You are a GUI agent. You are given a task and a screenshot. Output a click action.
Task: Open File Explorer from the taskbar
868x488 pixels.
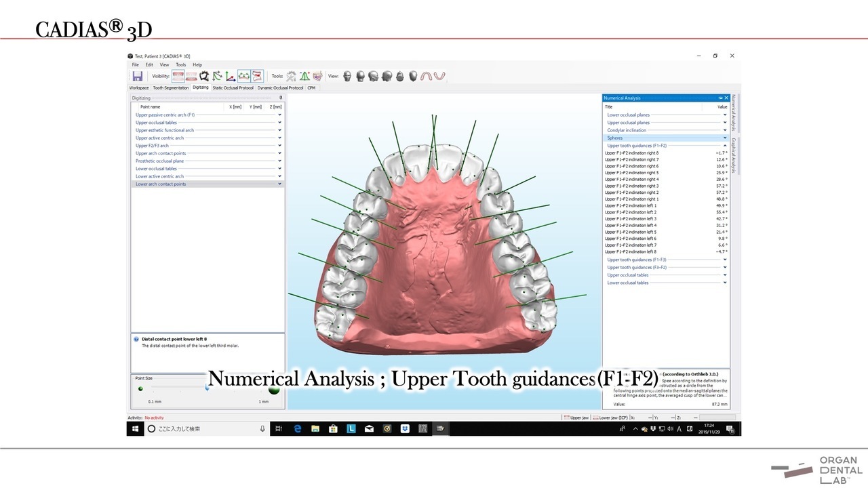[315, 428]
